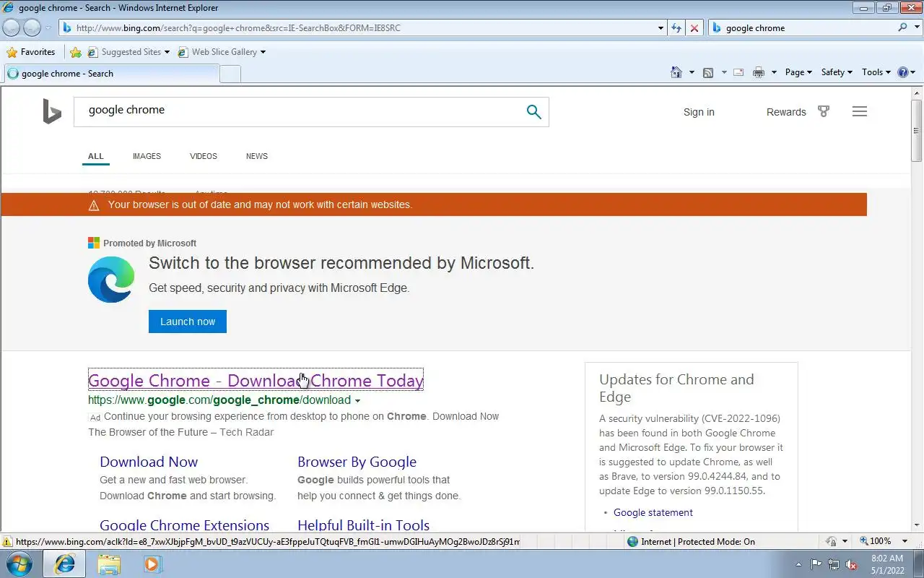Switch to the IMAGES tab

click(147, 156)
